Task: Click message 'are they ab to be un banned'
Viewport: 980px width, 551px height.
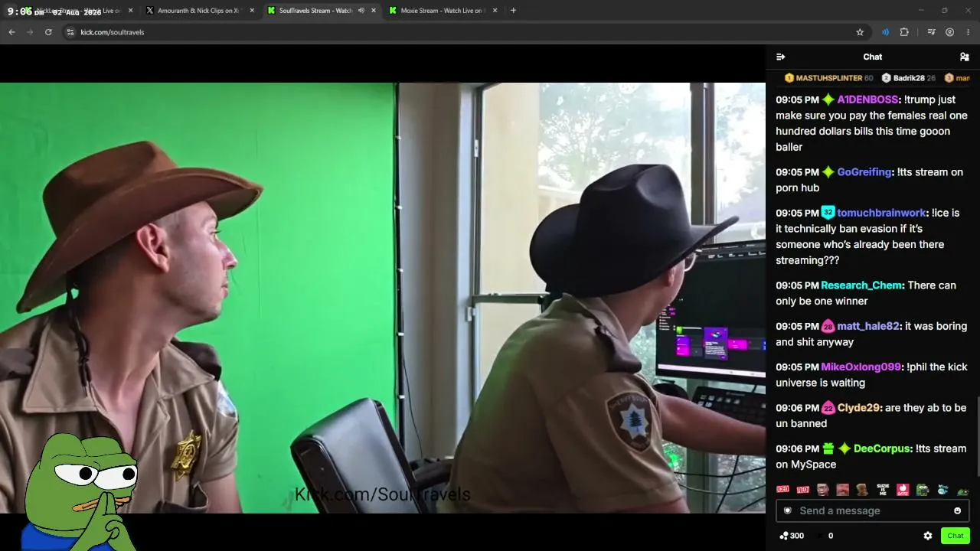Action: pyautogui.click(x=871, y=416)
